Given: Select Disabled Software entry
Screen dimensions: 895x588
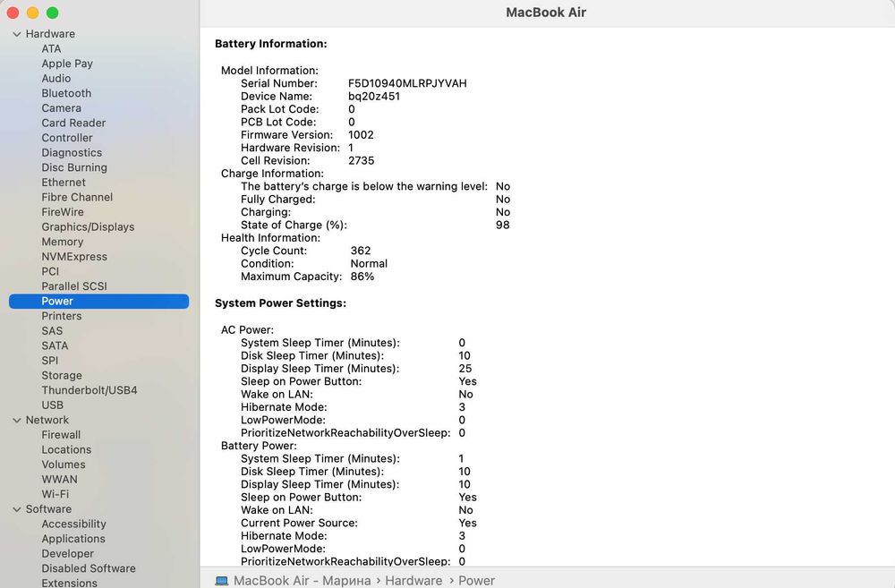Looking at the screenshot, I should (x=89, y=568).
